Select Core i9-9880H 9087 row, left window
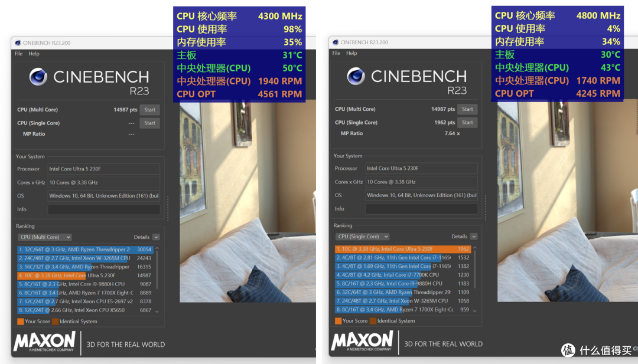 pos(85,284)
